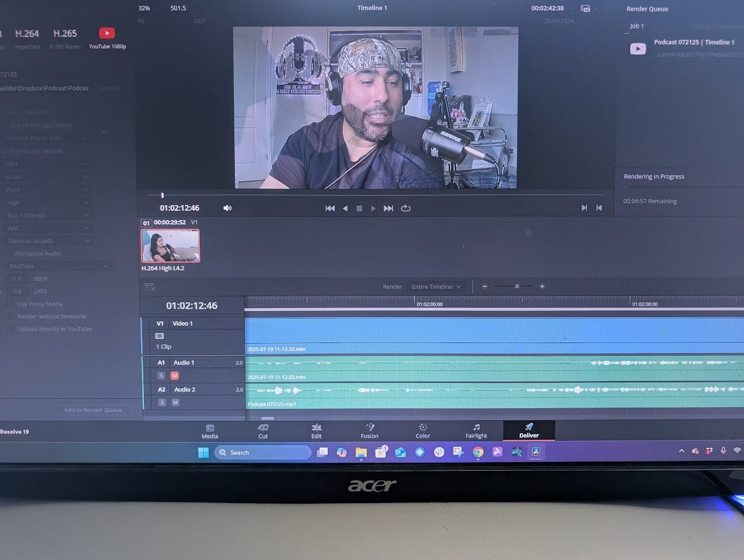Switch to the Fairlight page
This screenshot has height=560, width=744.
[x=475, y=431]
